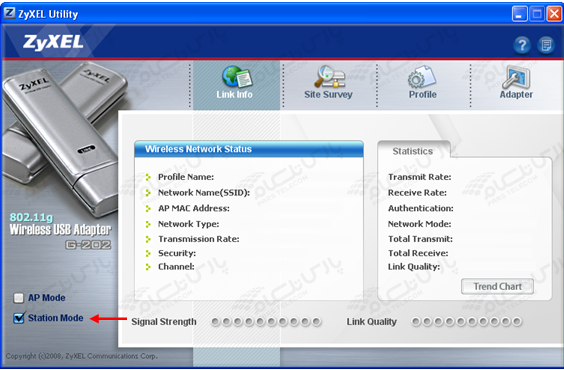Click the Adapter wrench icon
This screenshot has height=370, width=564.
point(516,77)
